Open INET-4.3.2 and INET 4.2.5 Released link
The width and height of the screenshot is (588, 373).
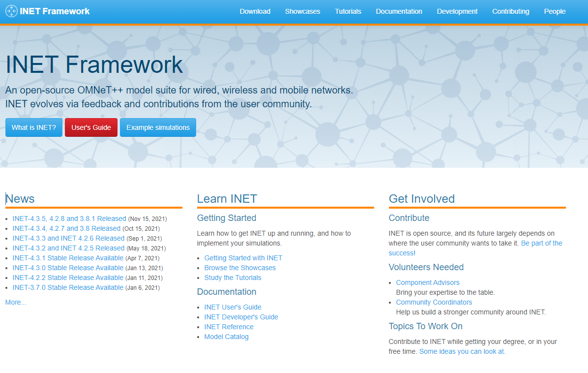tap(68, 248)
